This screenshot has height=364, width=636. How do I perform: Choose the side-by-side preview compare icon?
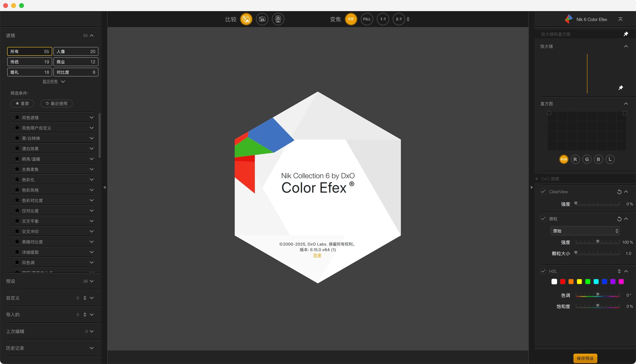click(278, 19)
